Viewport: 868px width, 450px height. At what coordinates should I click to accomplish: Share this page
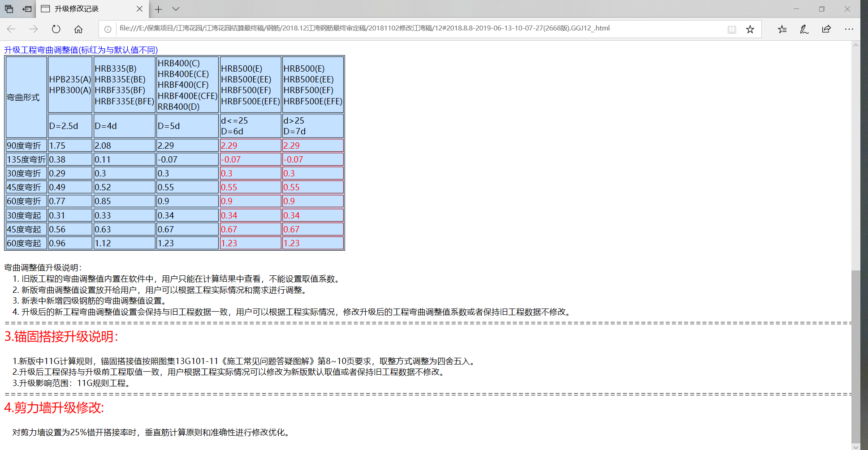pos(826,29)
